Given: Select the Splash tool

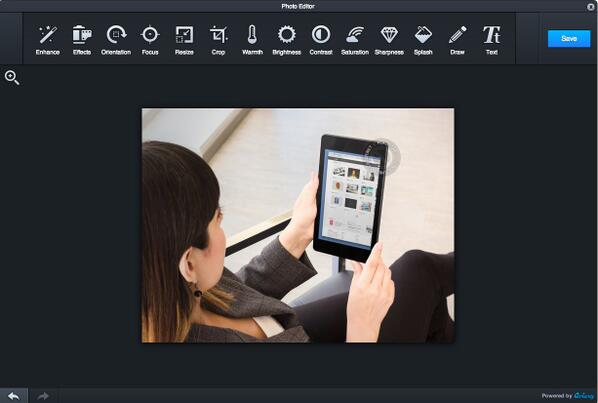Looking at the screenshot, I should pyautogui.click(x=423, y=40).
